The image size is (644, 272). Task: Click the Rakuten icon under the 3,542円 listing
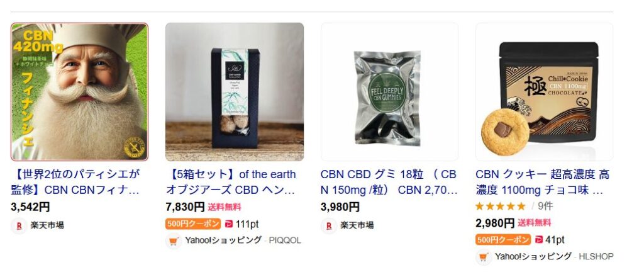[x=19, y=225]
